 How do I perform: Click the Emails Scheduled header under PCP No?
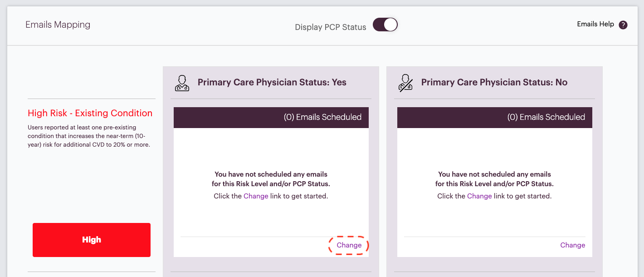pyautogui.click(x=495, y=117)
